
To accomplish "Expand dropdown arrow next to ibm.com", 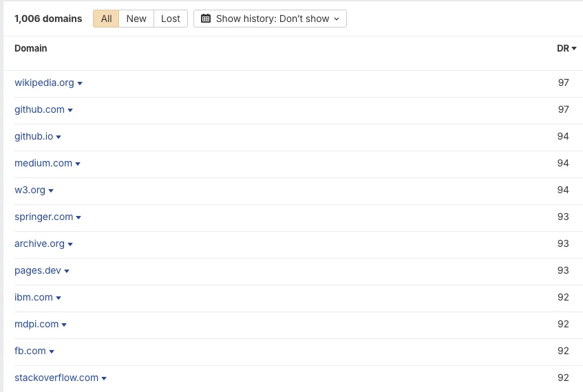I will [x=59, y=298].
